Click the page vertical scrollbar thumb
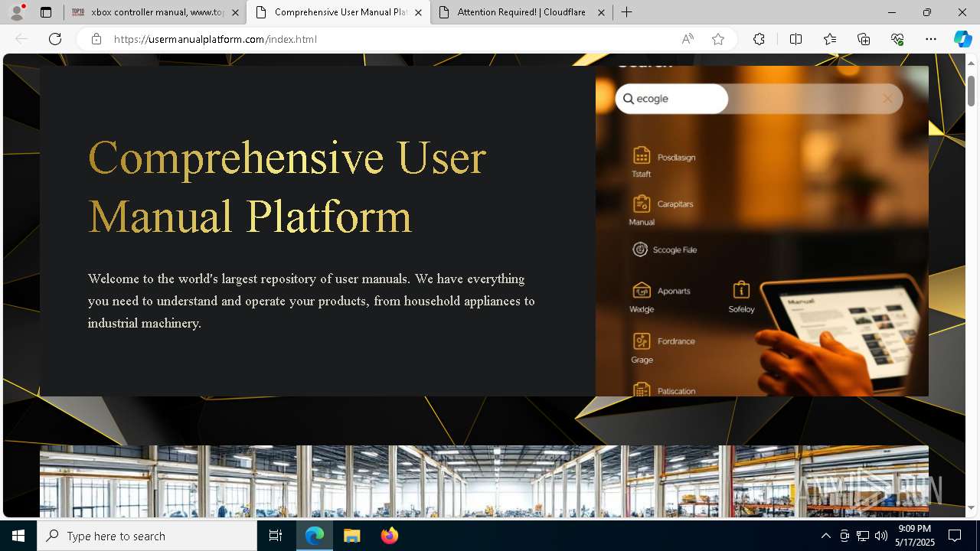980x551 pixels. [971, 90]
